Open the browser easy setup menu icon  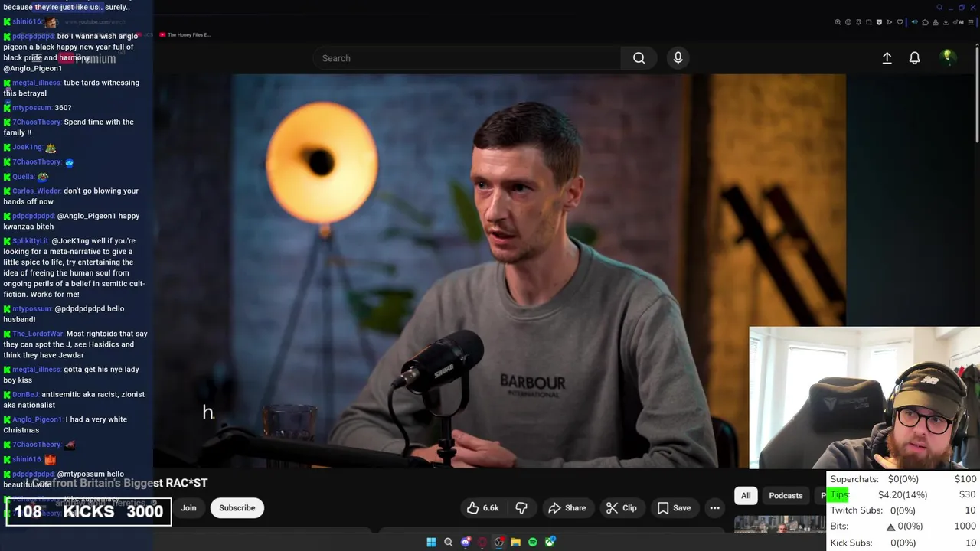click(x=971, y=22)
